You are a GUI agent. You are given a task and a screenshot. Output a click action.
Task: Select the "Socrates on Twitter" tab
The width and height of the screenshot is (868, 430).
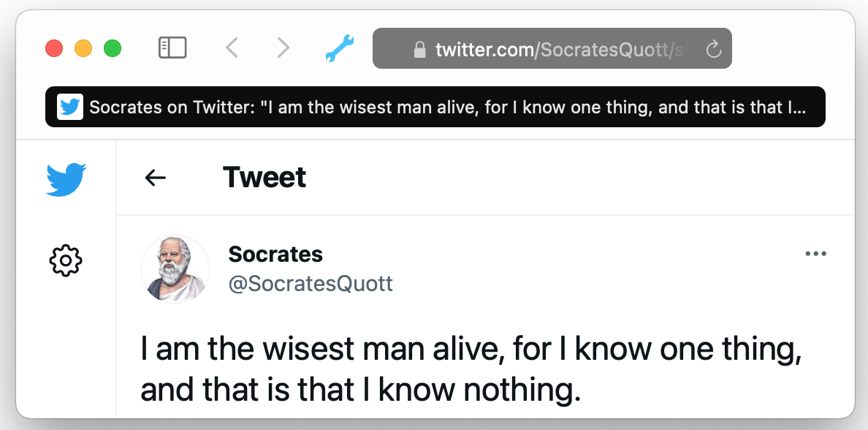(446, 107)
